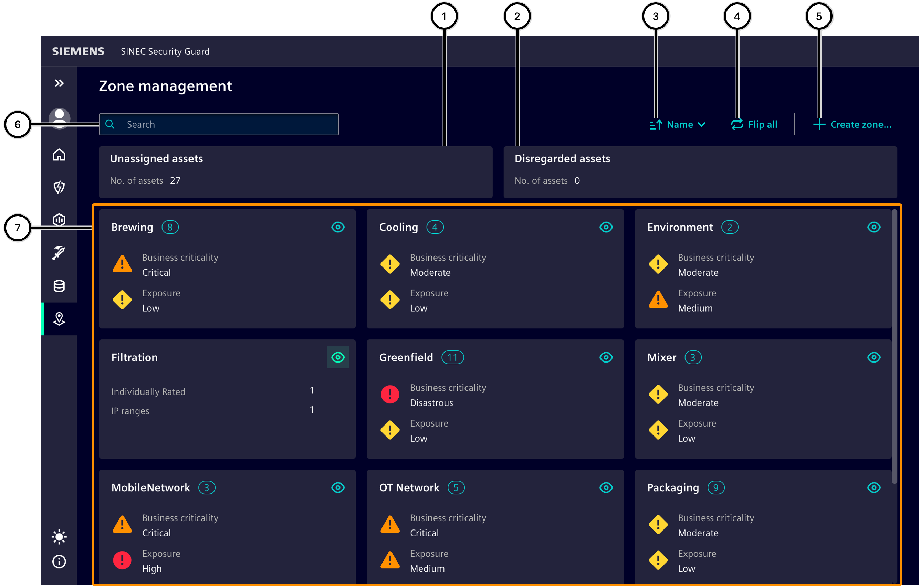Flip the Greenfield zone card eye icon
The image size is (920, 588).
(606, 357)
